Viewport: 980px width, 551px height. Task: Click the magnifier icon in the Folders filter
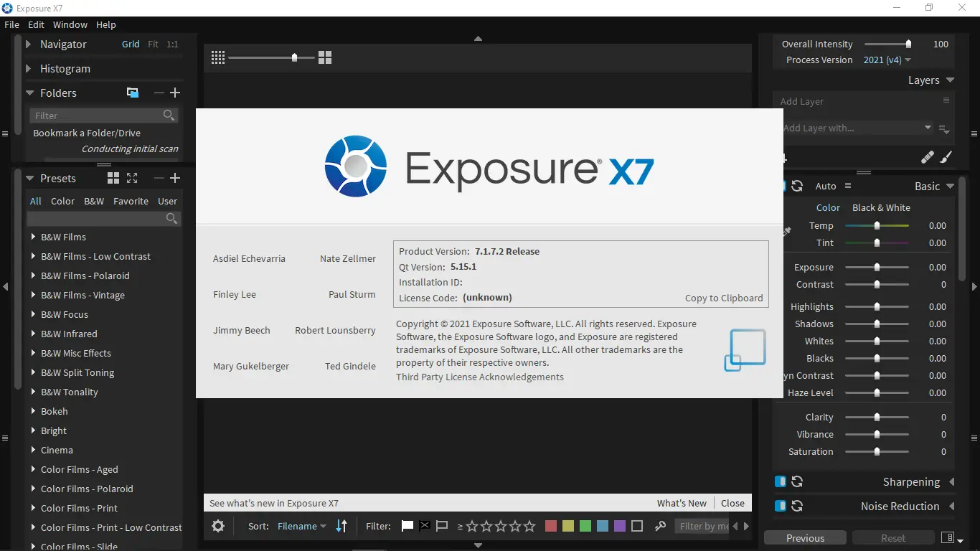click(169, 115)
